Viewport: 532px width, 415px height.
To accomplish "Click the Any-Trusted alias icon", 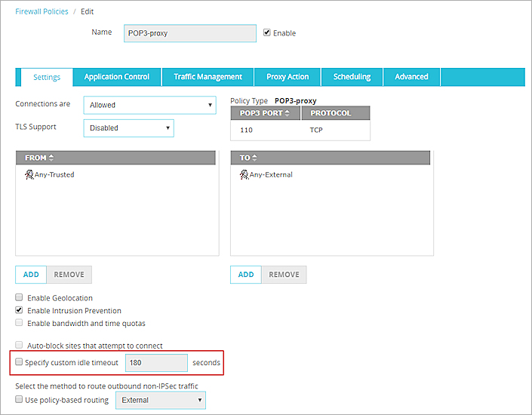I will (29, 175).
